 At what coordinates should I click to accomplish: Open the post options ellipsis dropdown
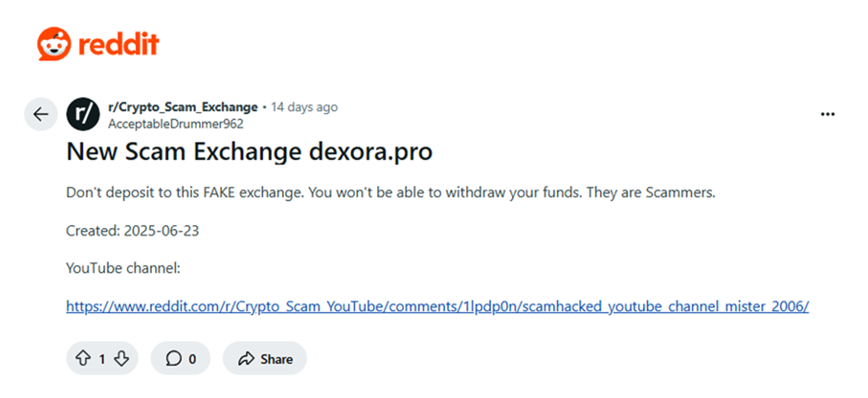click(x=827, y=114)
